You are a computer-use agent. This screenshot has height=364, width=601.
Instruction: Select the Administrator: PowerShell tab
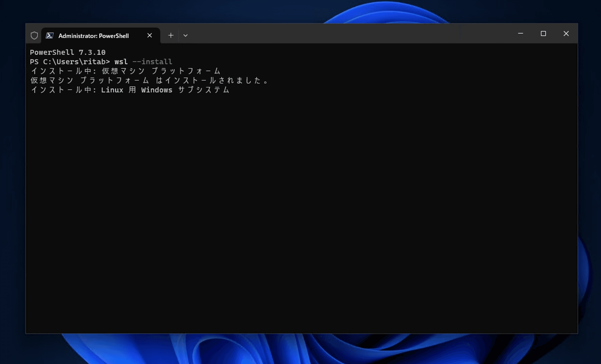click(101, 36)
